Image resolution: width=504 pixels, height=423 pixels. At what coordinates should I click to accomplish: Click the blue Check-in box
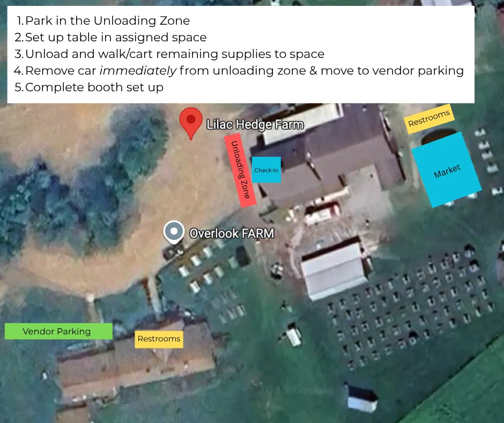coord(266,170)
